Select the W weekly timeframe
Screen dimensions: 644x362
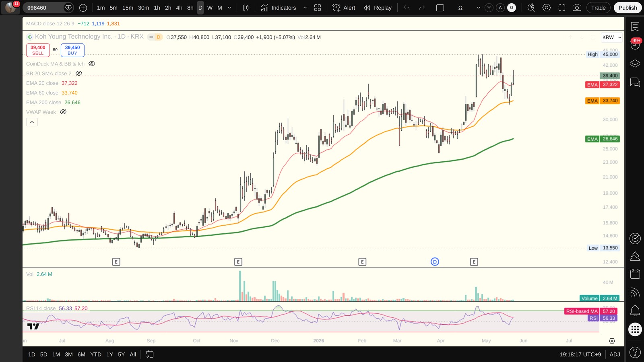tap(210, 8)
